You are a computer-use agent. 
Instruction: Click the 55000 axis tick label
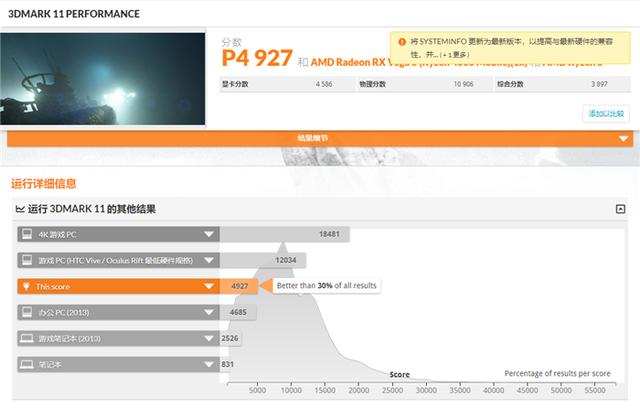coord(595,390)
